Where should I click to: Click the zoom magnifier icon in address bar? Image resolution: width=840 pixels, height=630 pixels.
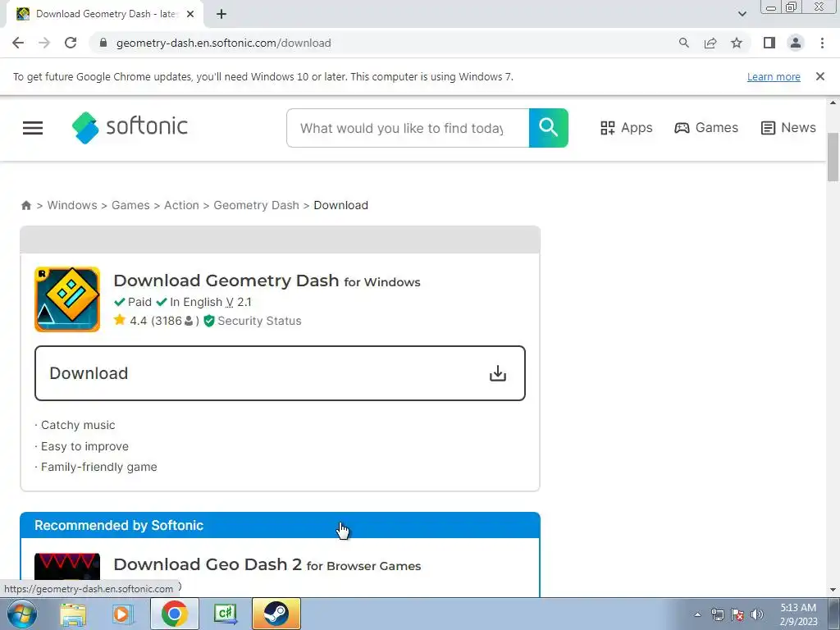click(x=683, y=43)
